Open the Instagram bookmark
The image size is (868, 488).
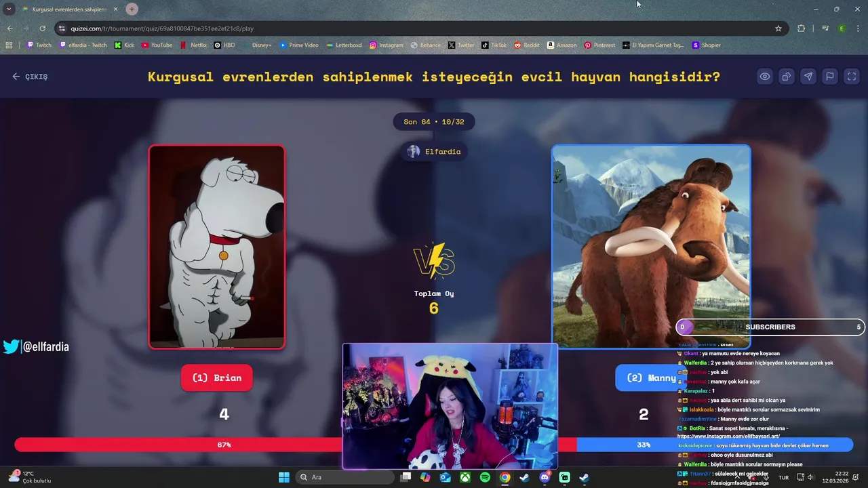coord(386,45)
